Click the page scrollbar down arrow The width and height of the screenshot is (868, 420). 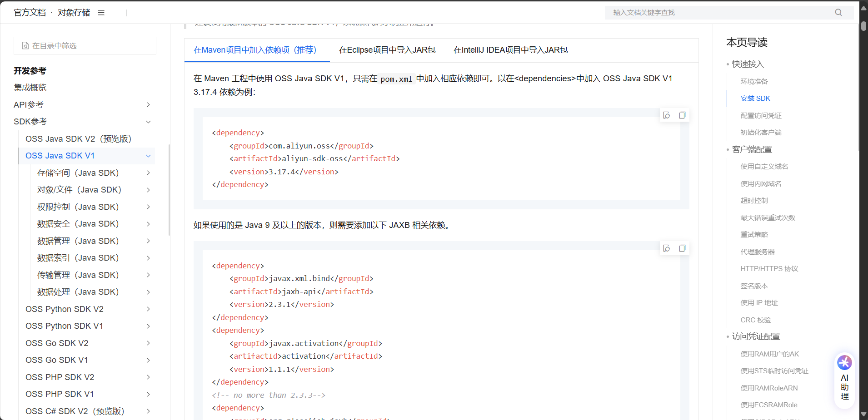863,415
